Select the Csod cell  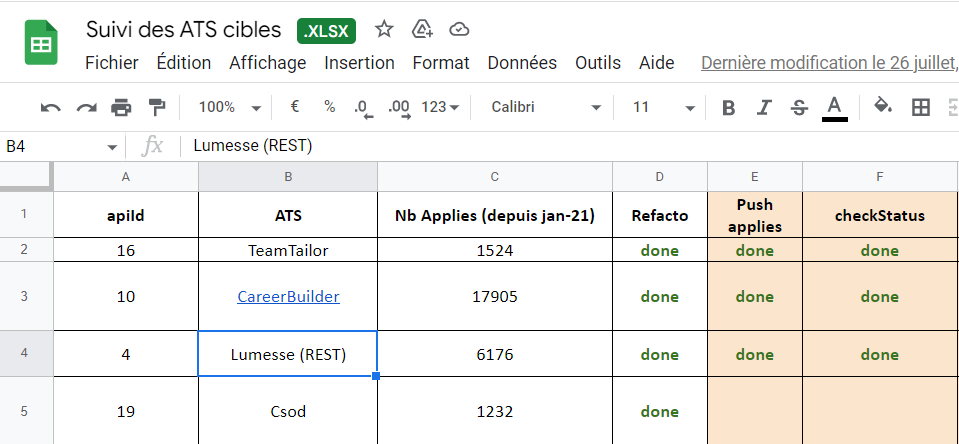pyautogui.click(x=288, y=411)
